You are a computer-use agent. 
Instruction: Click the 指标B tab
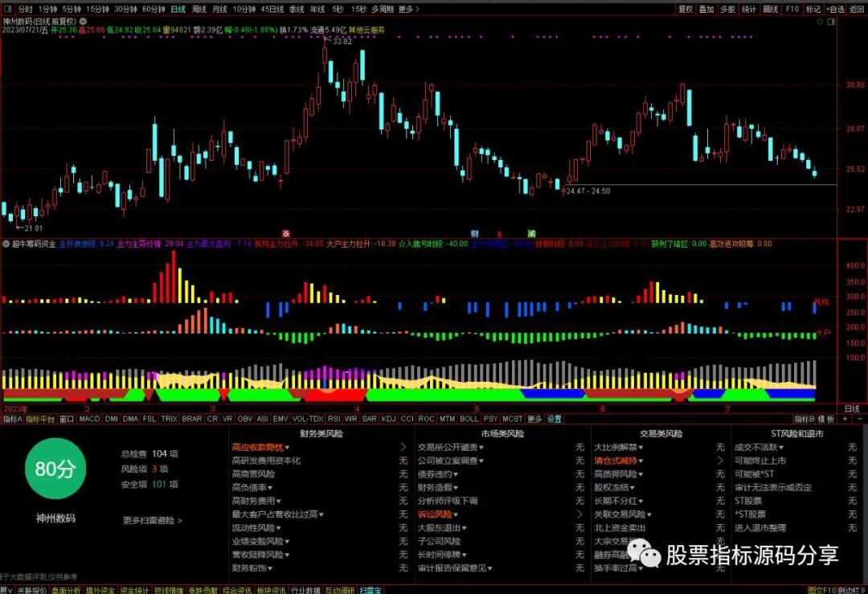(805, 419)
